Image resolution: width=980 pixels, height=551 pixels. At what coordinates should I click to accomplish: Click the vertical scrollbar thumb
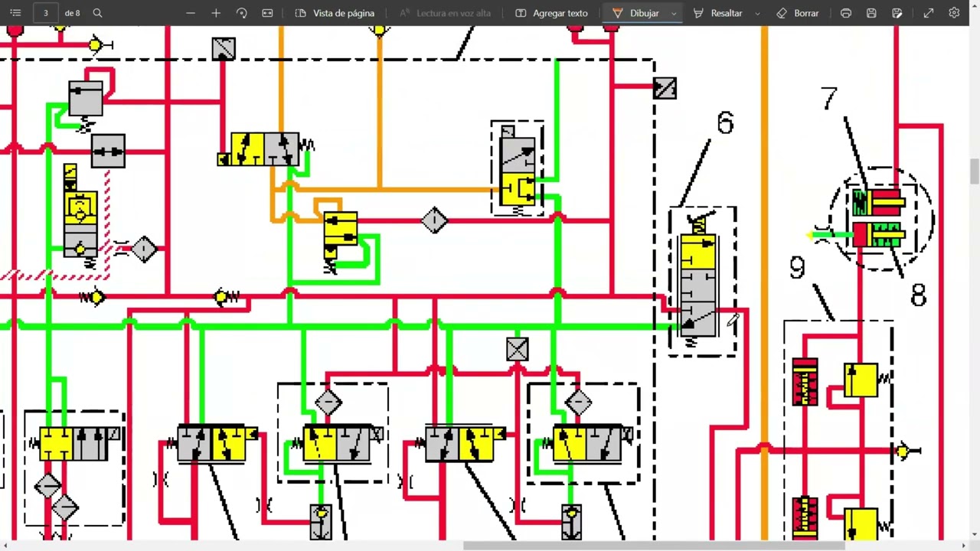974,171
